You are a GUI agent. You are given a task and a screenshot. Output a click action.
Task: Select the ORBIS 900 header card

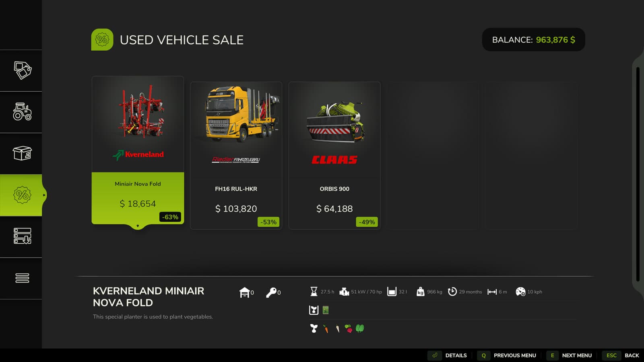point(334,155)
